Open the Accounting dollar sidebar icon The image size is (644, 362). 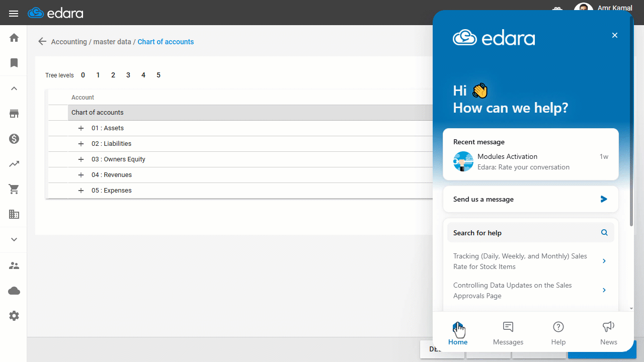pos(14,139)
